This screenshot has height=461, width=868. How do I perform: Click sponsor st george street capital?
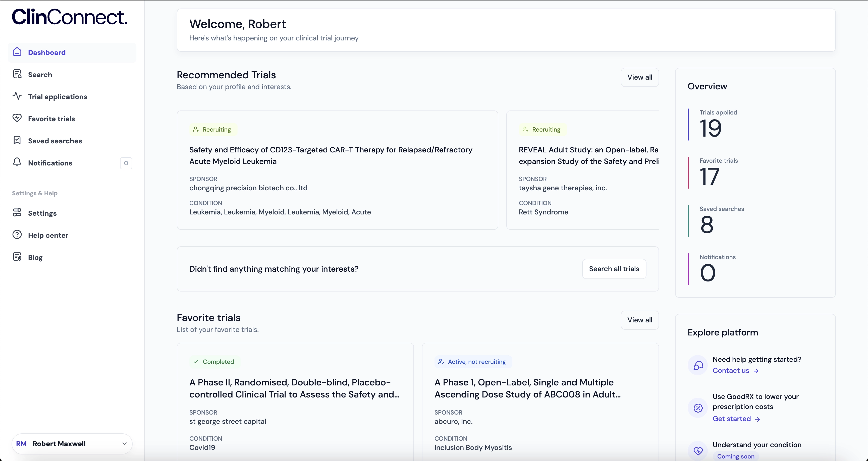pyautogui.click(x=228, y=422)
